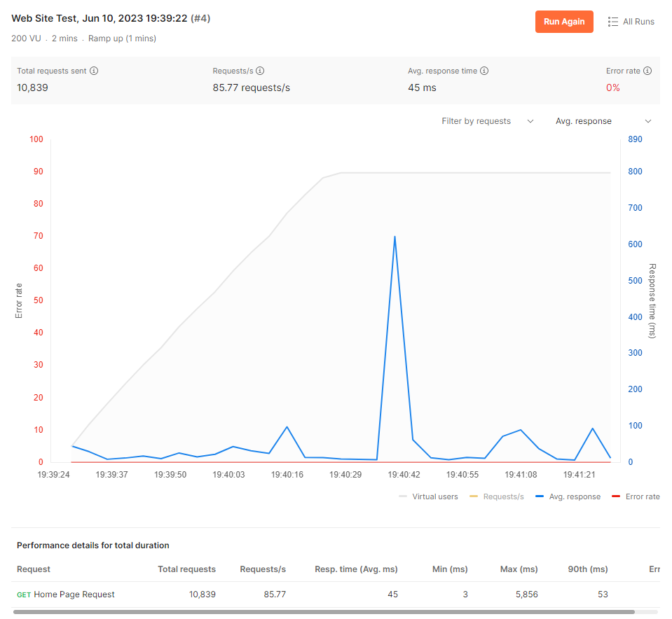Click the GET method badge in table row
The image size is (672, 619).
(x=24, y=594)
